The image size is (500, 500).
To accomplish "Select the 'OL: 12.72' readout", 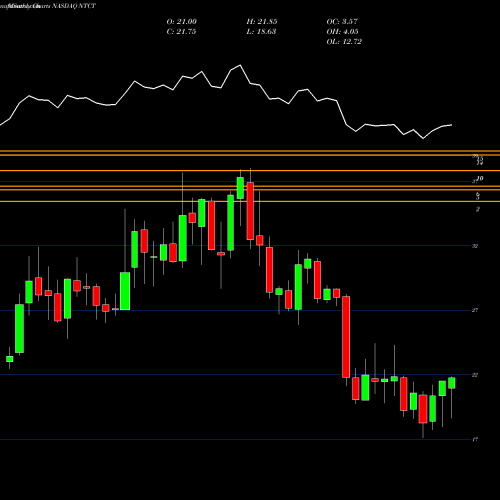I will (x=344, y=42).
